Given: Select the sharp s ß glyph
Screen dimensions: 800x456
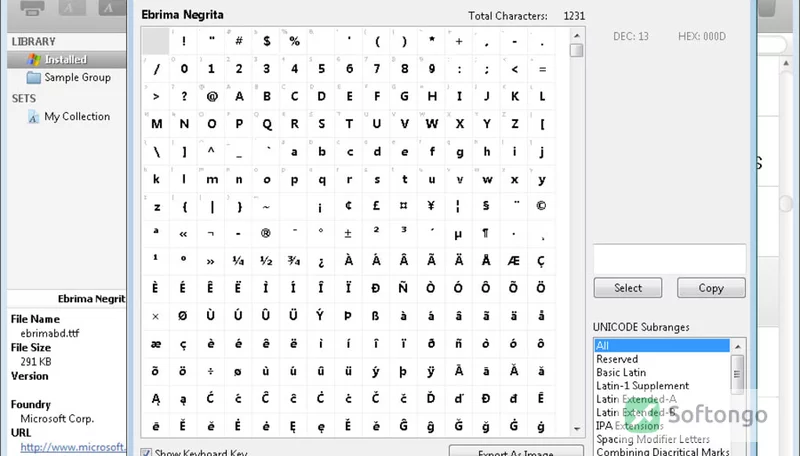Looking at the screenshot, I should tap(376, 316).
